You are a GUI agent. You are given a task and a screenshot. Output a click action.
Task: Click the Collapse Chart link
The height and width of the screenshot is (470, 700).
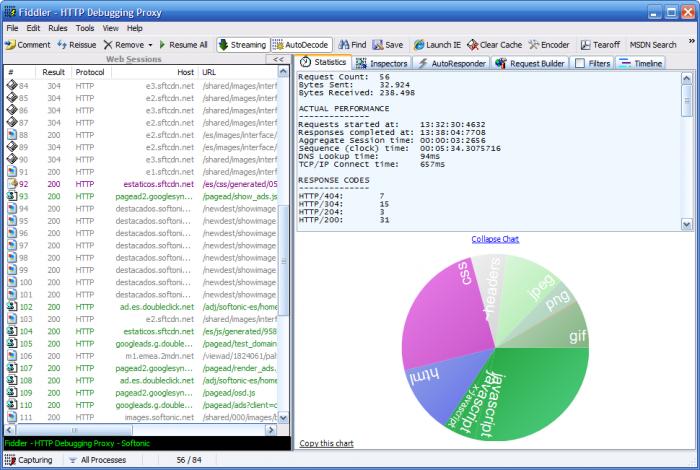(x=495, y=239)
